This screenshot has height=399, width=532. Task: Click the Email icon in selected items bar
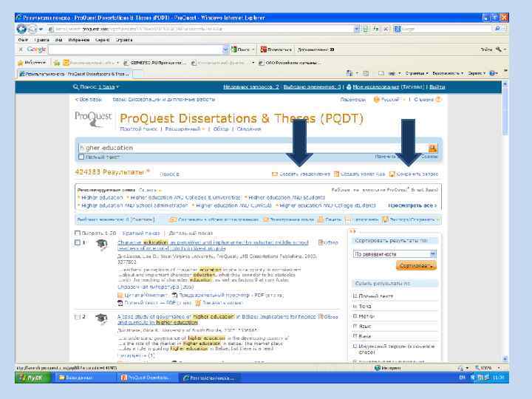pyautogui.click(x=266, y=220)
